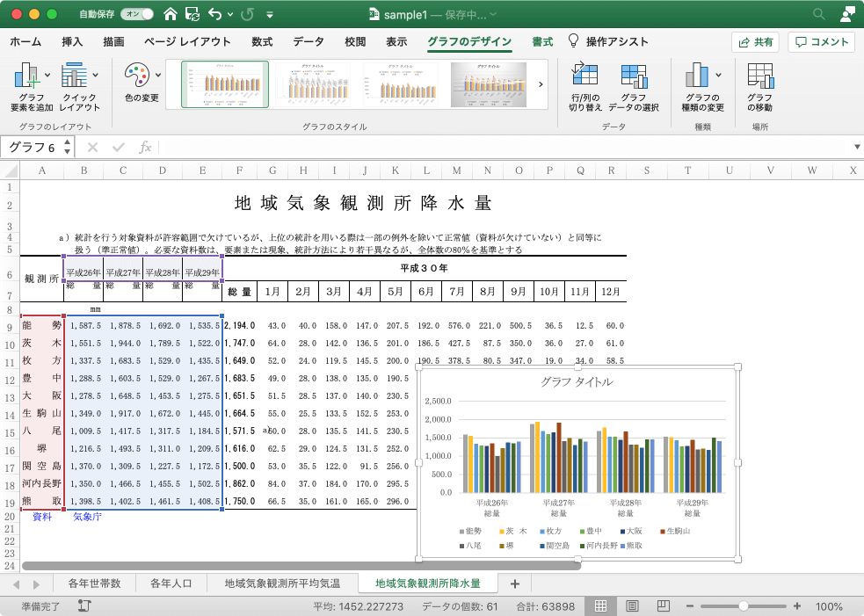
Task: Click cell with 2,194.0 total
Action: click(x=240, y=326)
